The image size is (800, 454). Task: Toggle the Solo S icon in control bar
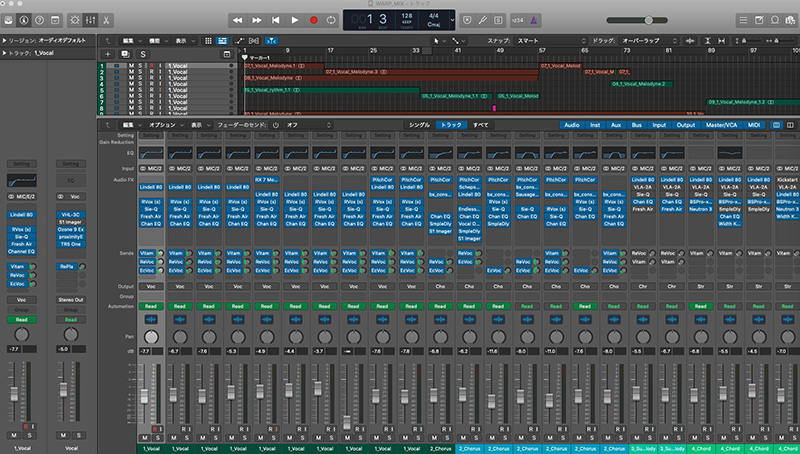click(x=498, y=20)
